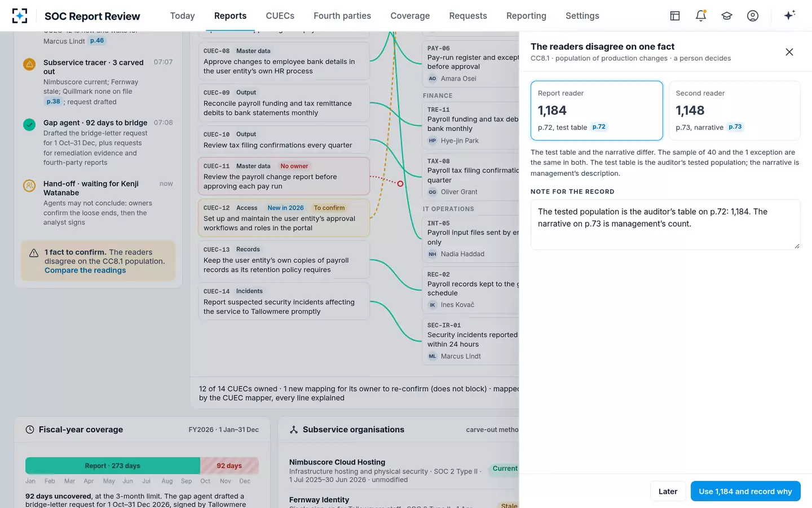
Task: Open the layout panel icon in header
Action: (x=675, y=16)
